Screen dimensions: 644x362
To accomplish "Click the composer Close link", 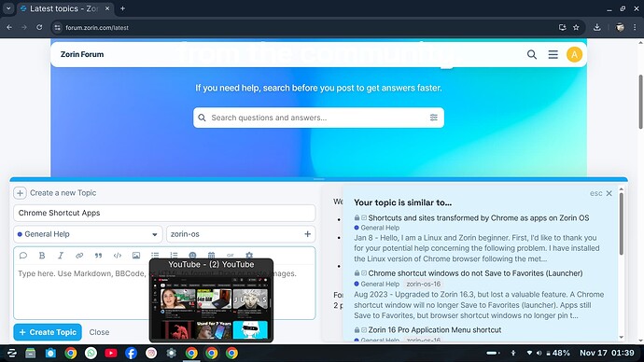I will click(x=99, y=332).
